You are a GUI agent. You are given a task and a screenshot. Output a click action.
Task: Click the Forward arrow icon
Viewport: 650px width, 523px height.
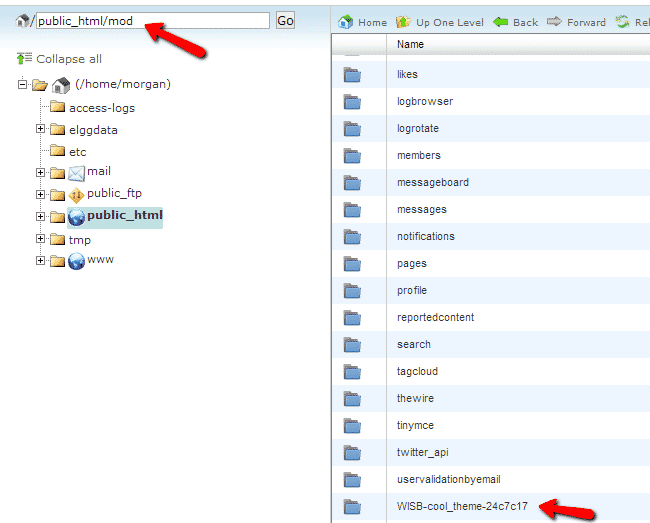[554, 21]
